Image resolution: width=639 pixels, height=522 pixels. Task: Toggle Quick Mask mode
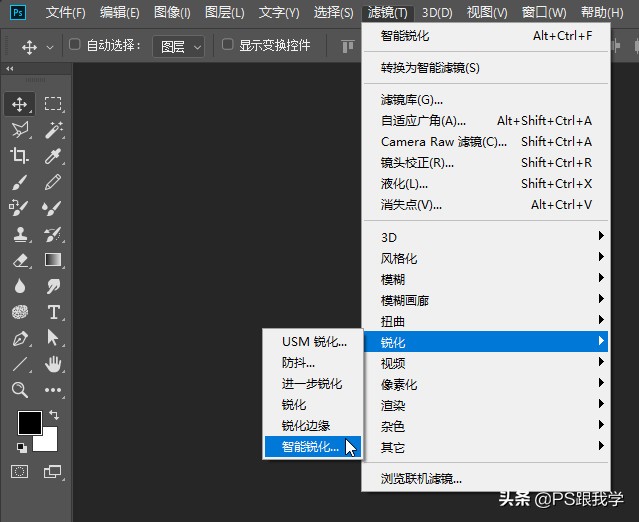point(20,472)
